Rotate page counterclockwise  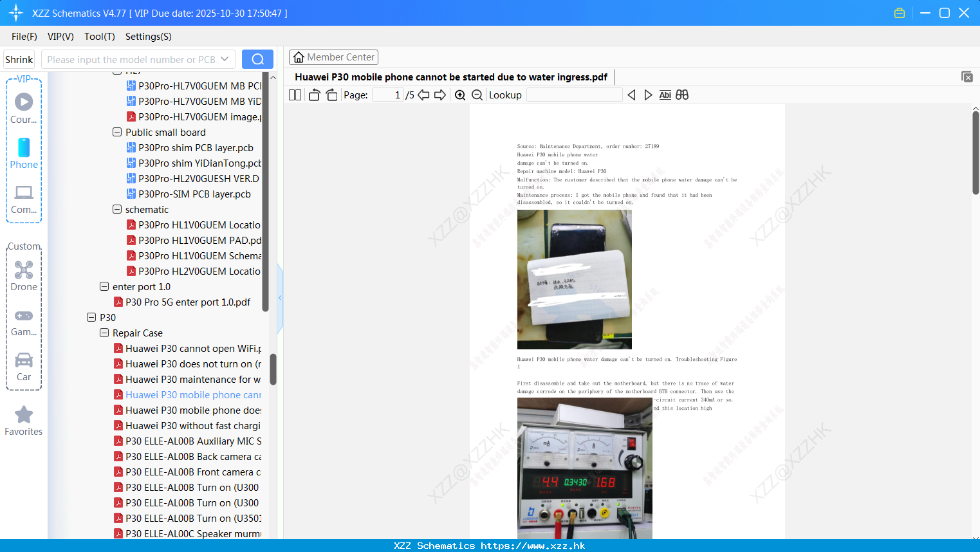click(x=314, y=95)
